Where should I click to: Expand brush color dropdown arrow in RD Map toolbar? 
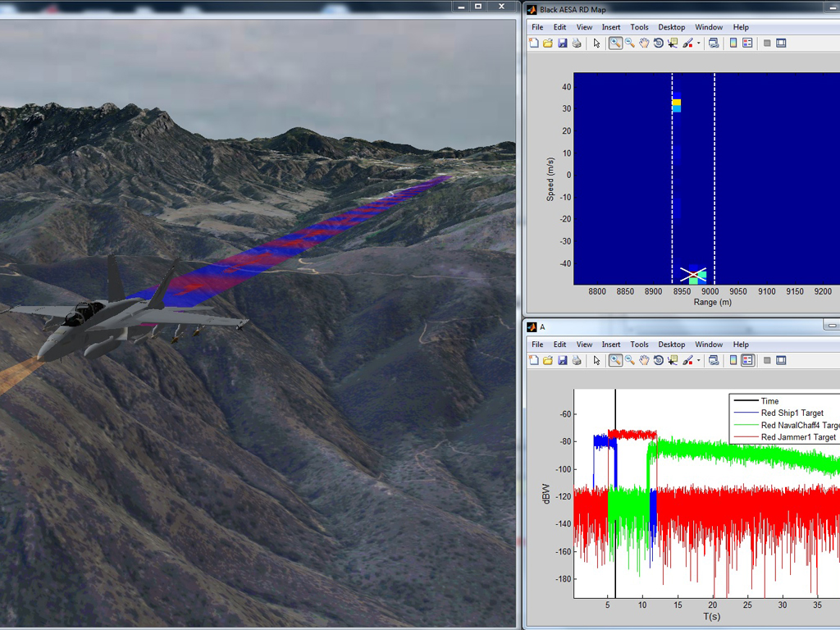click(x=698, y=43)
